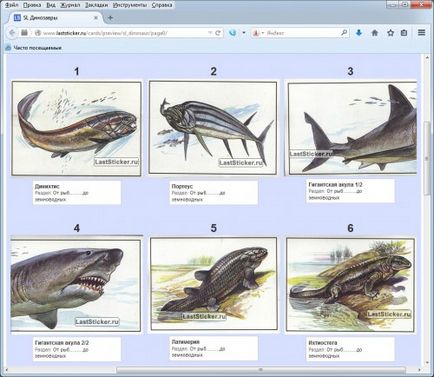Click the heading number 1
434x377 pixels.
(x=77, y=71)
